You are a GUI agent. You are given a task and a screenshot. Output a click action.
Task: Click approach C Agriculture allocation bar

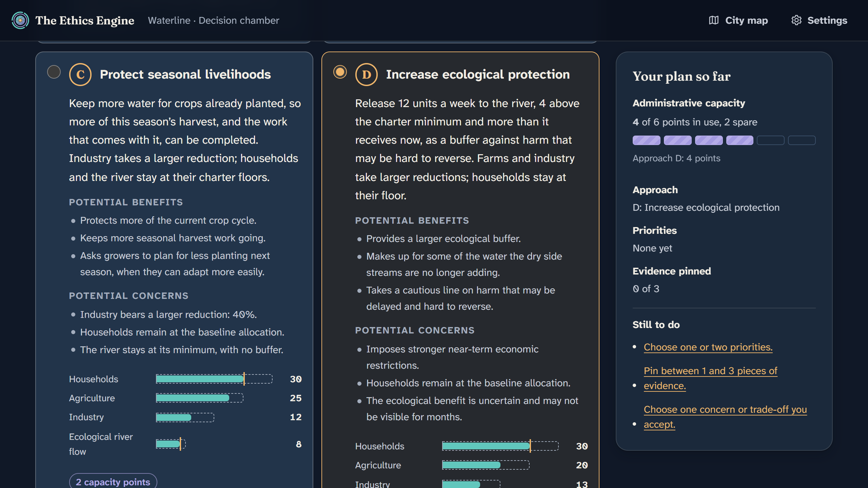tap(200, 398)
